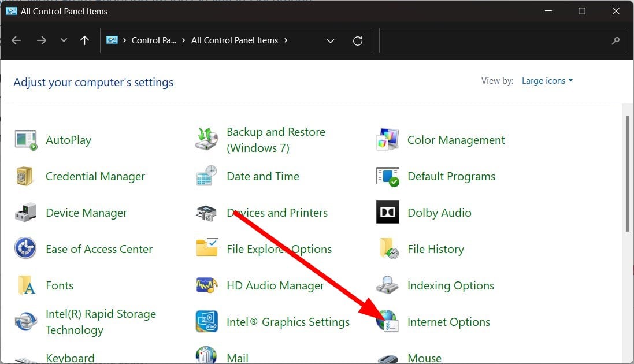The width and height of the screenshot is (634, 364).
Task: Open Credential Manager link
Action: [x=95, y=176]
